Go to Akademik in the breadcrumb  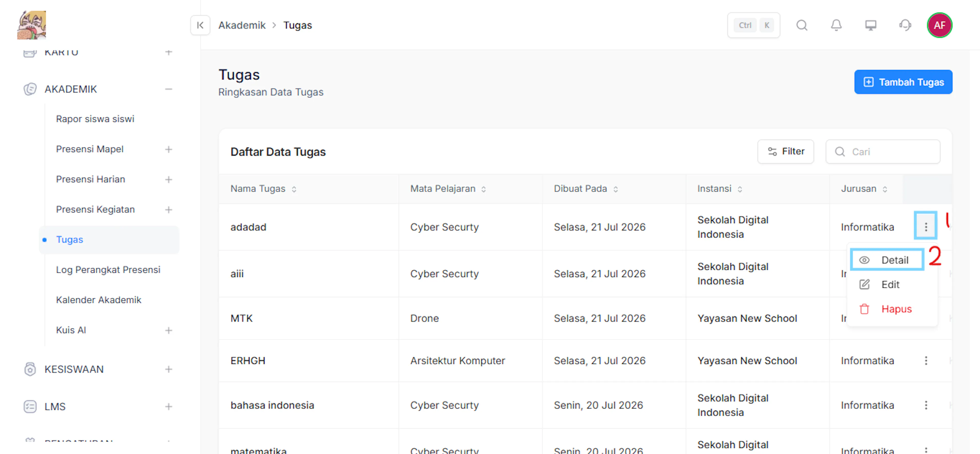pyautogui.click(x=242, y=25)
